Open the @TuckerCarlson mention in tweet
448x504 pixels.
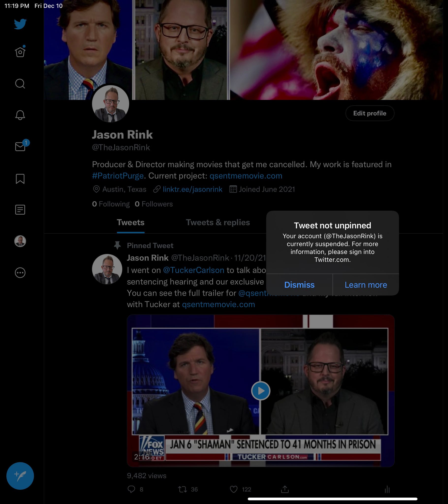pyautogui.click(x=194, y=270)
